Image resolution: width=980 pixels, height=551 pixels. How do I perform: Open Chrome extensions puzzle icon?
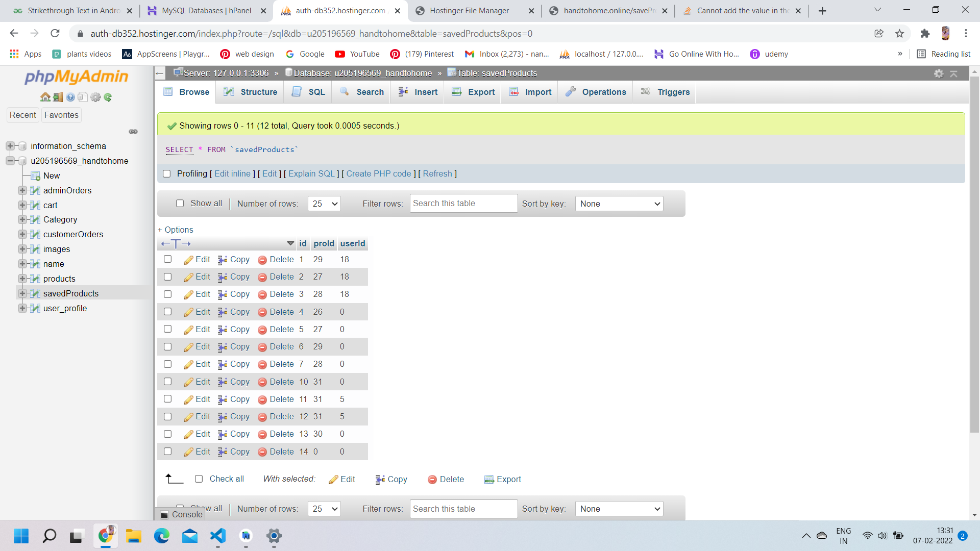click(x=925, y=34)
